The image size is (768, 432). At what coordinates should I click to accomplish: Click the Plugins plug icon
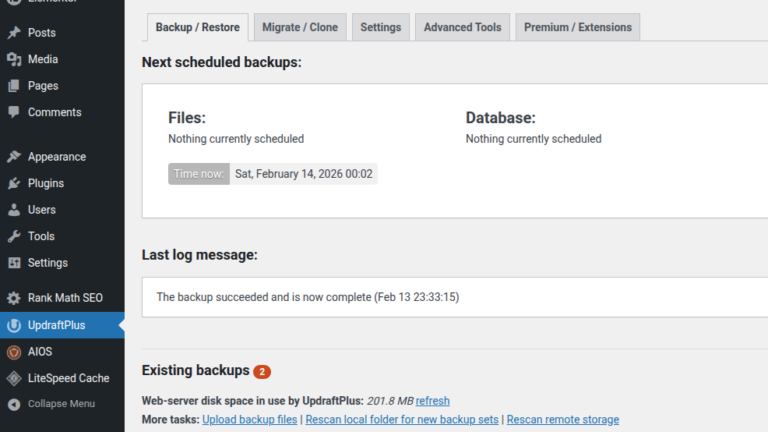(14, 183)
